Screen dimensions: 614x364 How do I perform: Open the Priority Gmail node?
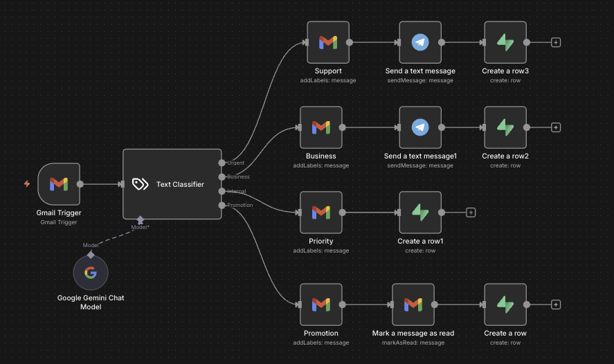(x=321, y=212)
